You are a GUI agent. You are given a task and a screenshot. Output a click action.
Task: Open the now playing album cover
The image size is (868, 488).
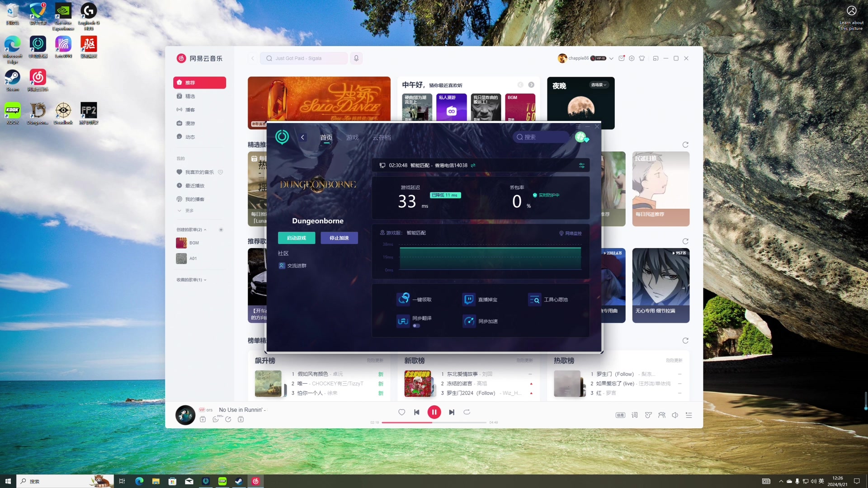(185, 415)
